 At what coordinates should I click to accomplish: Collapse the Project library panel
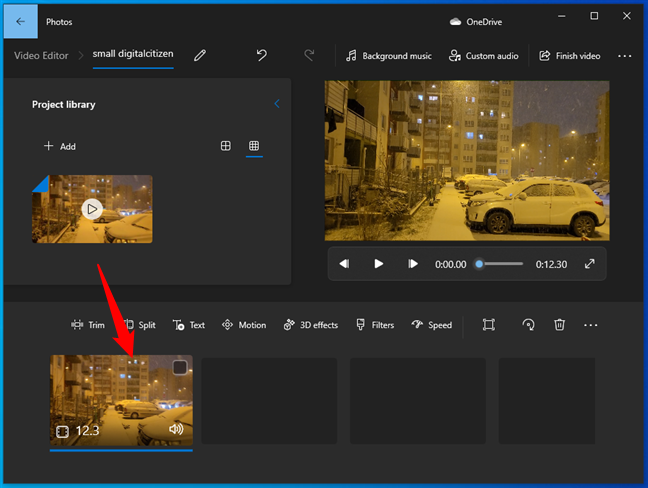point(277,104)
